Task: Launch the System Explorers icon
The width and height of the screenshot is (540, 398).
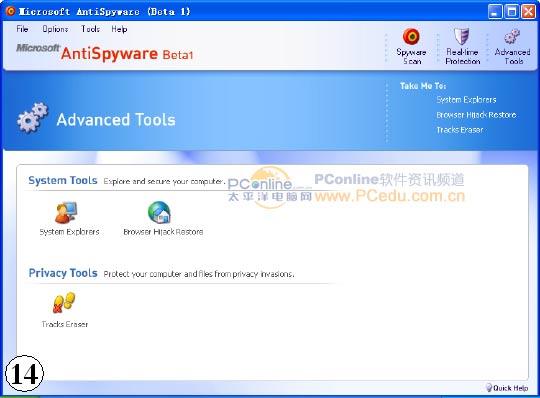Action: tap(66, 212)
